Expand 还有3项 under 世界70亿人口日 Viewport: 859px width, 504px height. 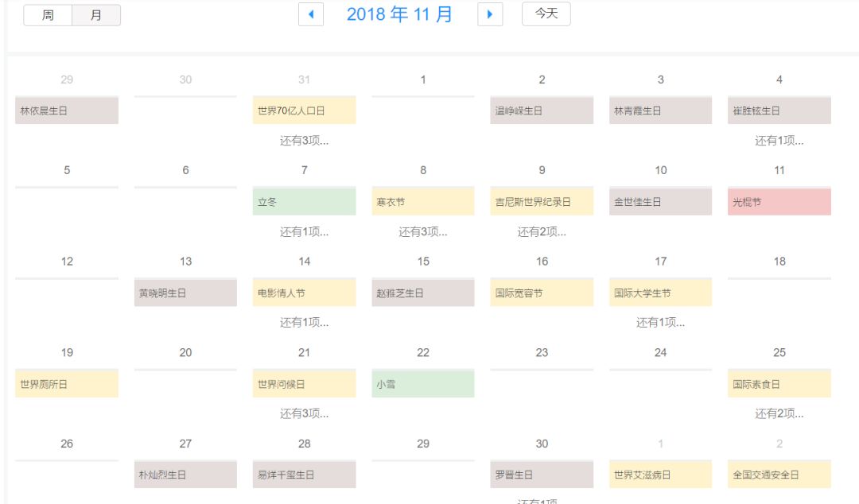coord(304,141)
